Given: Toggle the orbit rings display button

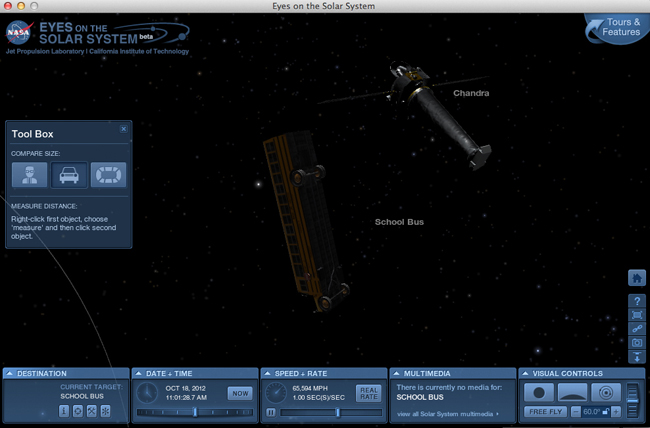Looking at the screenshot, I should [x=606, y=392].
